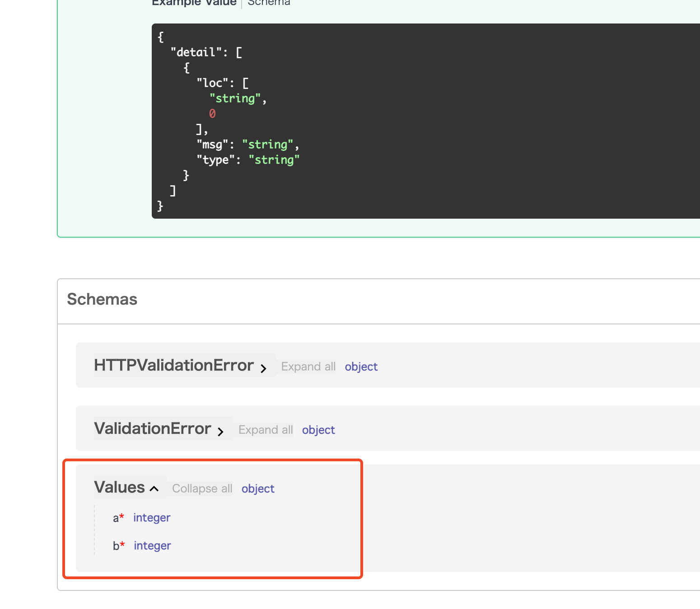Collapse Values using its up chevron
The width and height of the screenshot is (700, 609).
pyautogui.click(x=154, y=489)
